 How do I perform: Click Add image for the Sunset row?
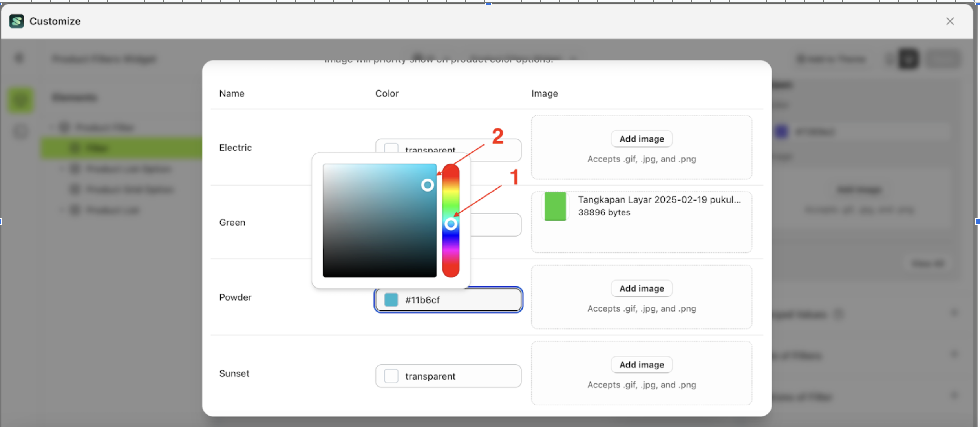click(641, 364)
